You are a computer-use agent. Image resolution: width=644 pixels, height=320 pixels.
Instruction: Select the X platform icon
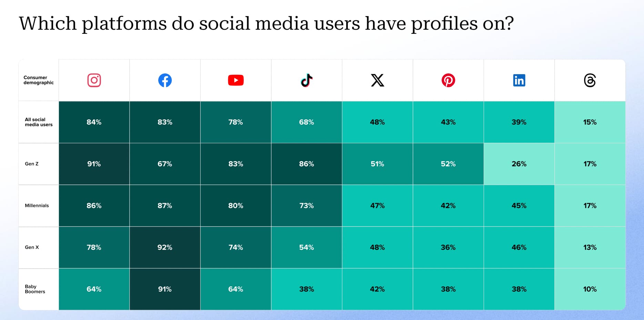[378, 80]
